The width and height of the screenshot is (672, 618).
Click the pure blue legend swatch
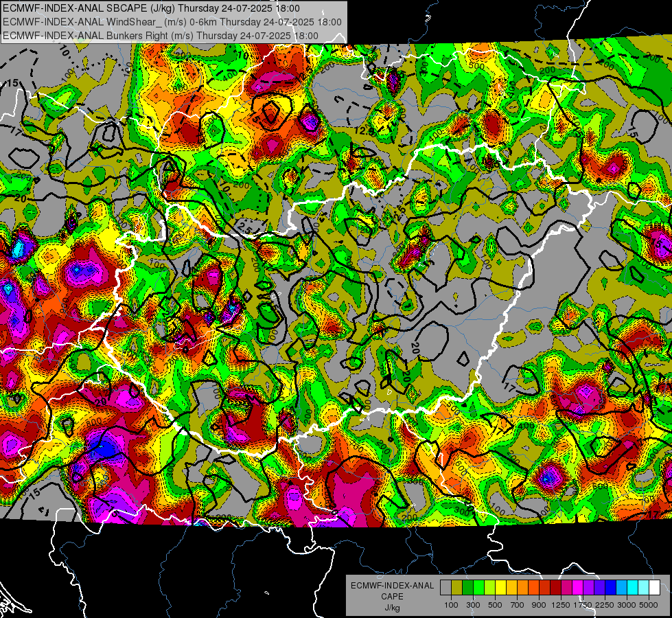(611, 588)
